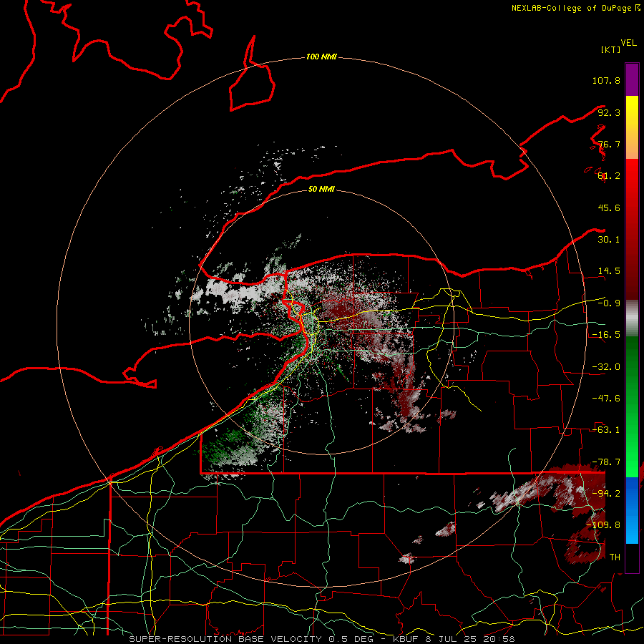Viewport: 644px width, 644px height.
Task: Click the yellow segment of velocity color bar
Action: click(x=632, y=127)
